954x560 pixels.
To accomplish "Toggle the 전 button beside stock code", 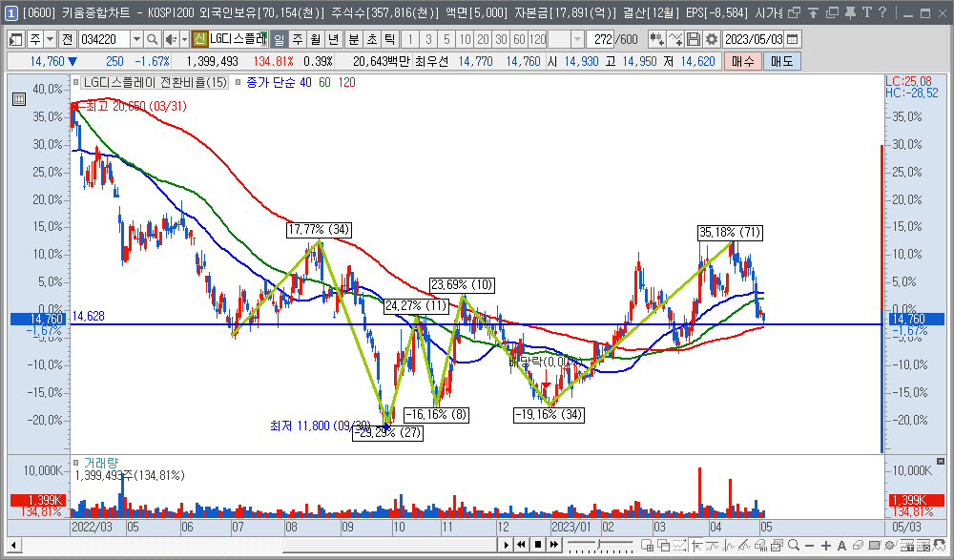I will [x=67, y=39].
